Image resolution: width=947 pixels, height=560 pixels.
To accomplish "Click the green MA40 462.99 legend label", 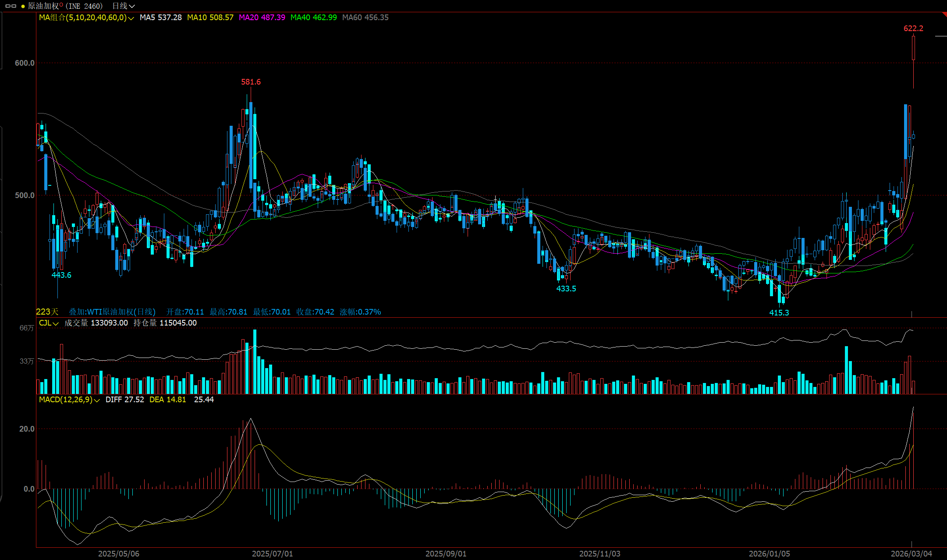I will coord(313,18).
